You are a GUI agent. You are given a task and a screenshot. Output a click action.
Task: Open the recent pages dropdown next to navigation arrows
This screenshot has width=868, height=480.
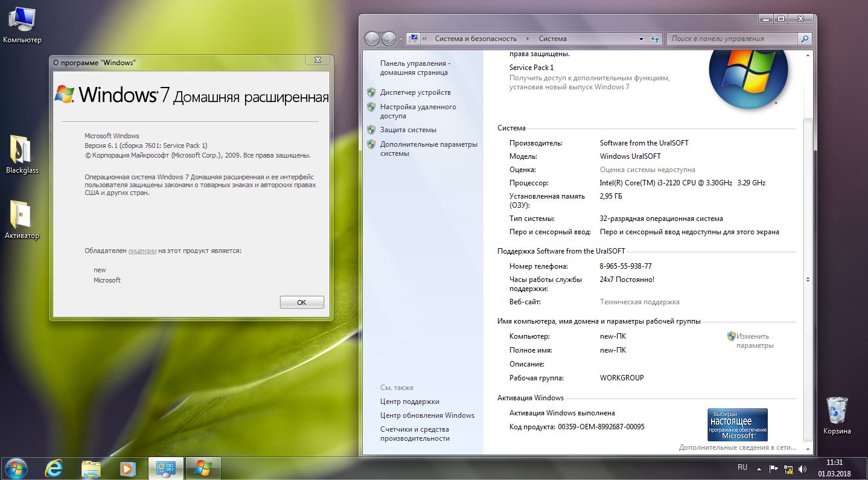tap(401, 39)
